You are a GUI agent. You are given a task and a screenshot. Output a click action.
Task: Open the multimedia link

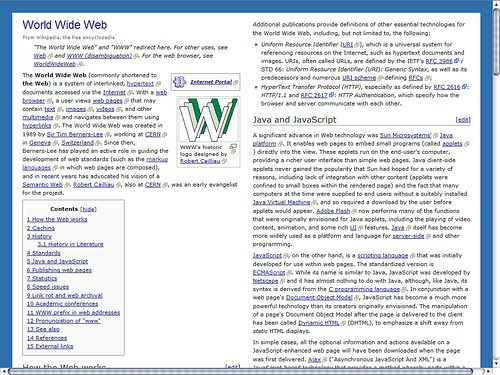[x=38, y=117]
